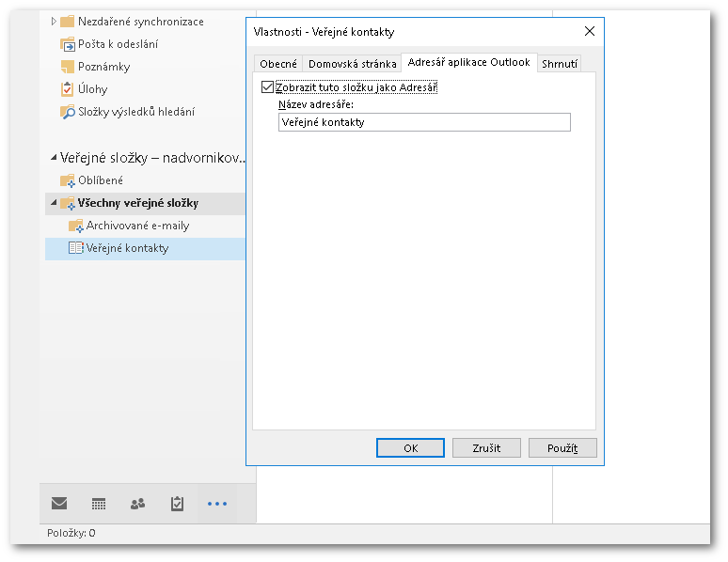Select the Veřejné kontakty contact folder icon
This screenshot has height=562, width=728.
coord(76,248)
